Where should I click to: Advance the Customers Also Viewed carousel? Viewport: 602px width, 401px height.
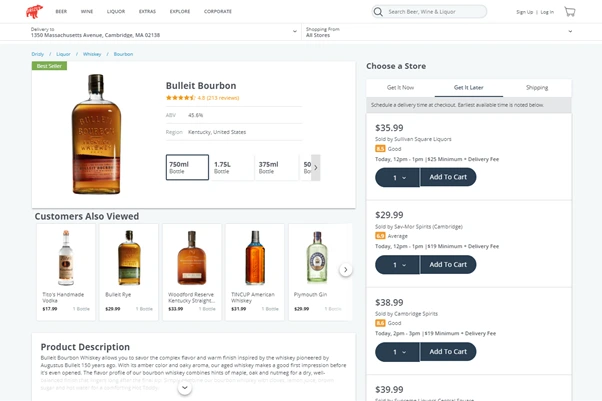tap(346, 270)
